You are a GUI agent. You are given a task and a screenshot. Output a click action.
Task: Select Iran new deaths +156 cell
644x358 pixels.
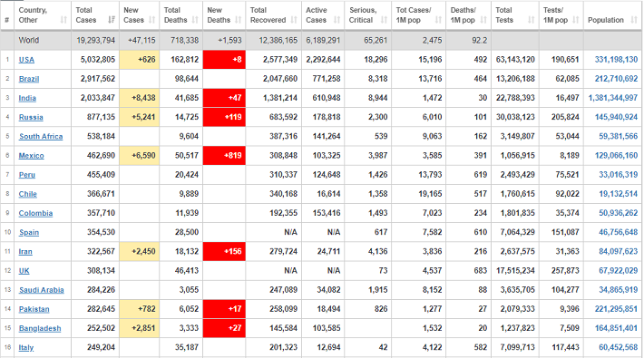(x=224, y=252)
